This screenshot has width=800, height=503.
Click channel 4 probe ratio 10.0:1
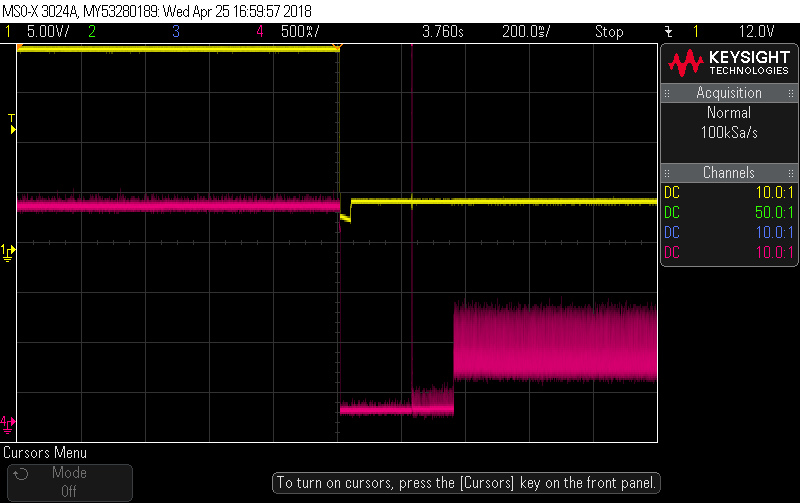coord(774,252)
